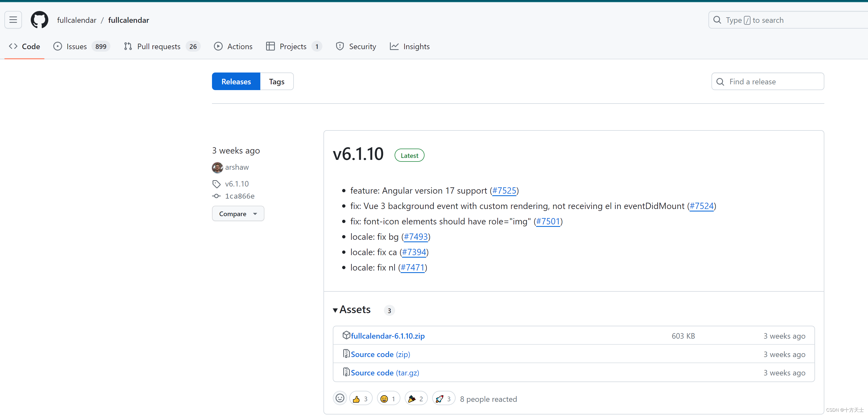Open pull request #7525

click(504, 191)
